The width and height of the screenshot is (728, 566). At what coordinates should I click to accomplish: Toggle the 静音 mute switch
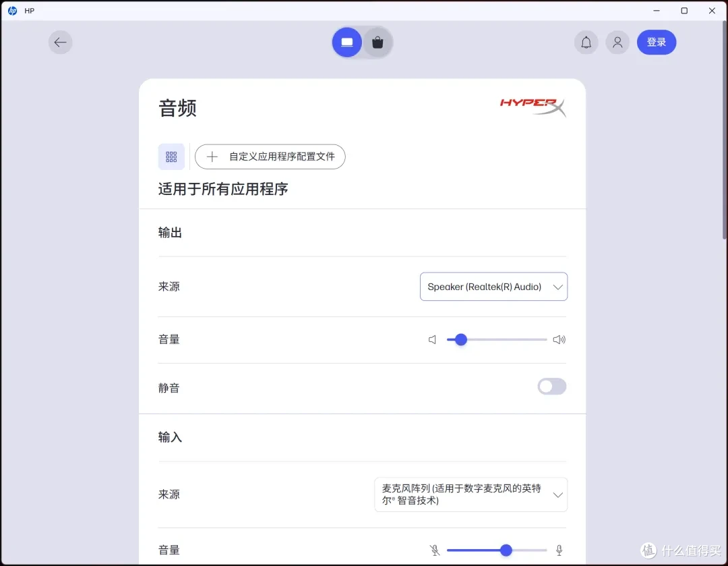(551, 387)
